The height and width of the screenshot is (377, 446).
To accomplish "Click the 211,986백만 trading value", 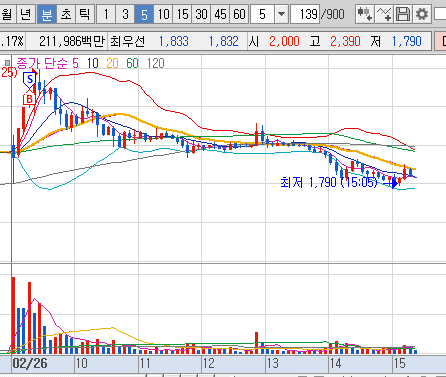I will pos(72,41).
